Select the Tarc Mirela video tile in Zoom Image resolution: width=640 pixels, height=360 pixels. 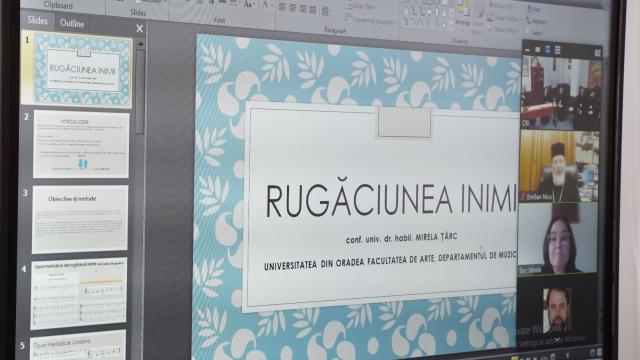coord(558,238)
